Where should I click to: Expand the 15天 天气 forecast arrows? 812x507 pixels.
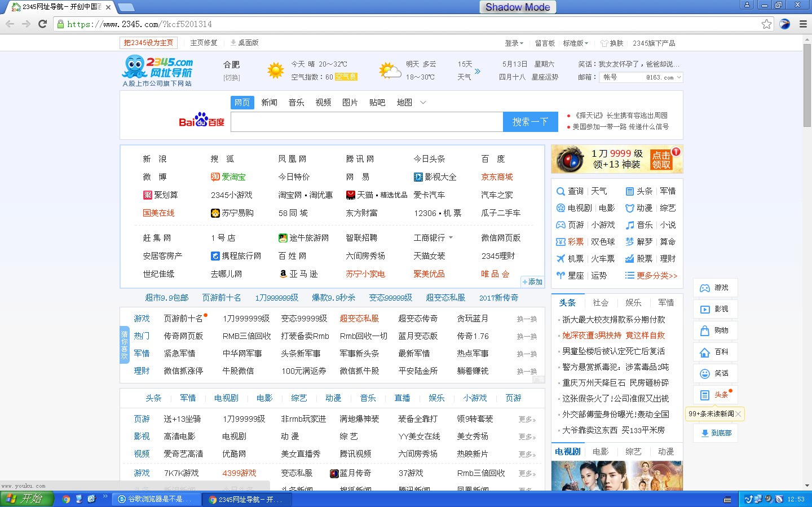478,71
